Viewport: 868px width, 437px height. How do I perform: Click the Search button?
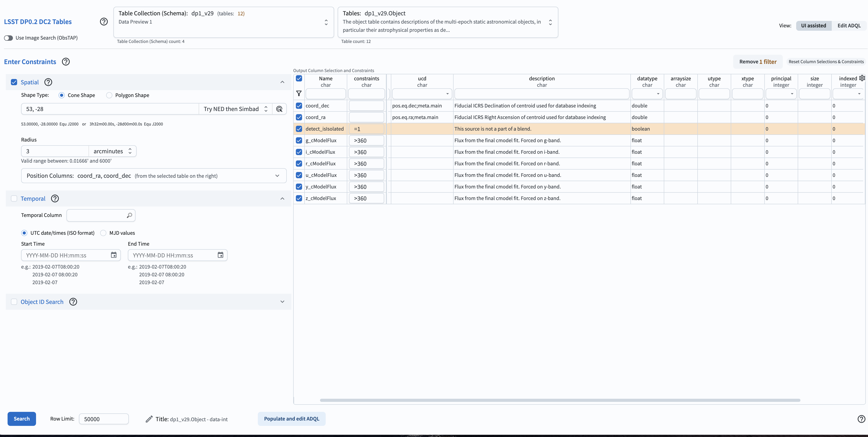pyautogui.click(x=22, y=419)
